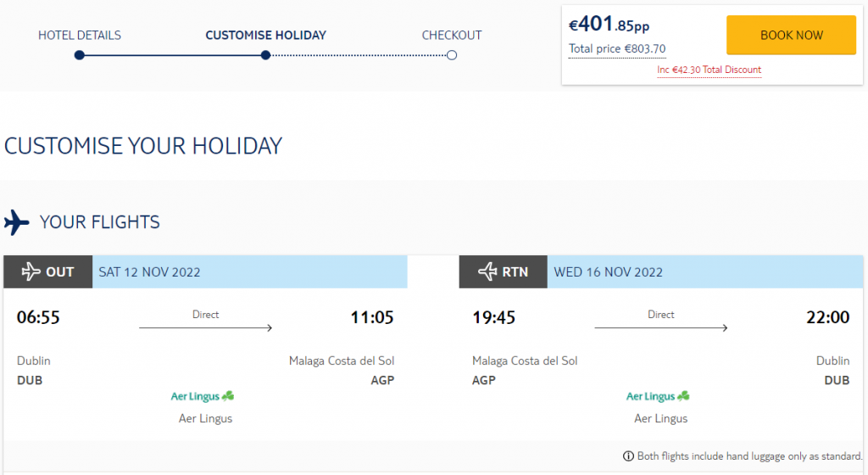Click the Hotel Details progress dot
The image size is (868, 475).
tap(80, 55)
